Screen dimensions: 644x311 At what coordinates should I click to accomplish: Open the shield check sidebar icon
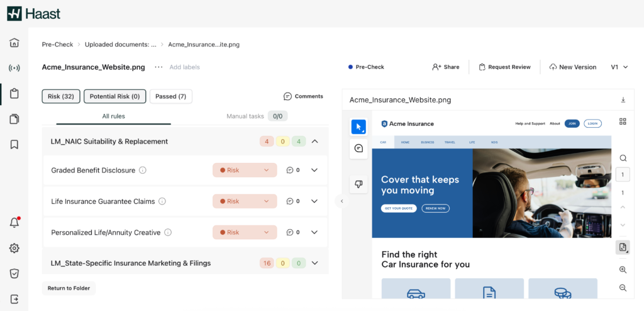[14, 274]
